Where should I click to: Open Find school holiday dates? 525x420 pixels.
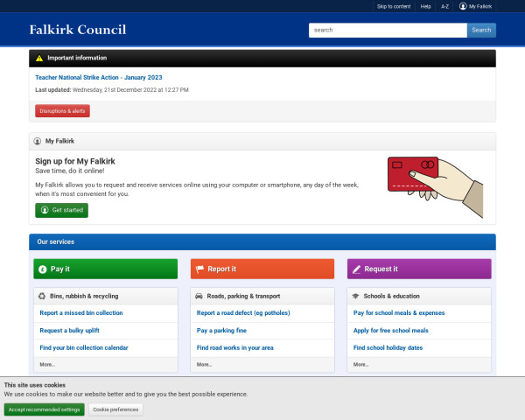coord(388,347)
